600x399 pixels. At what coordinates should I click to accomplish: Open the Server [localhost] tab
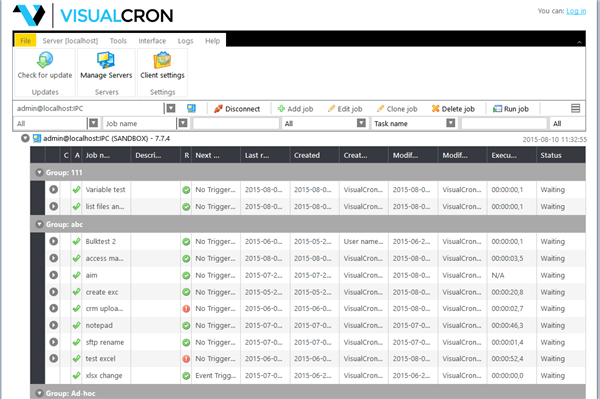coord(70,41)
